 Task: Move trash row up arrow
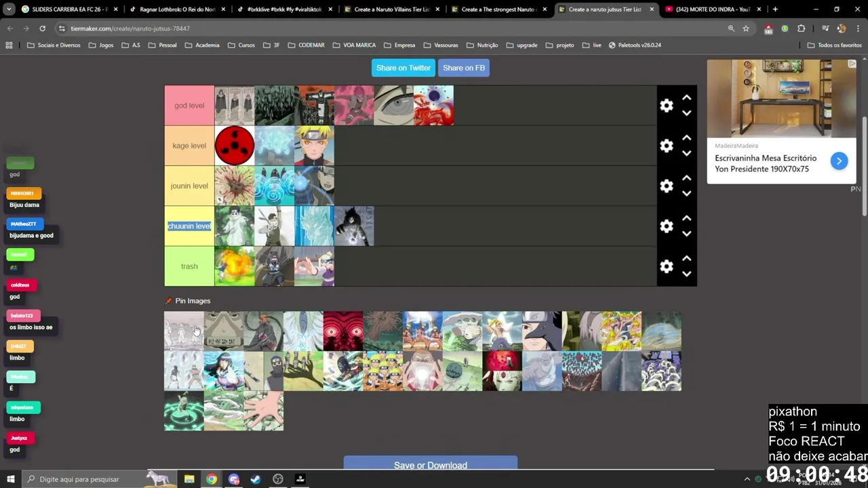point(686,258)
